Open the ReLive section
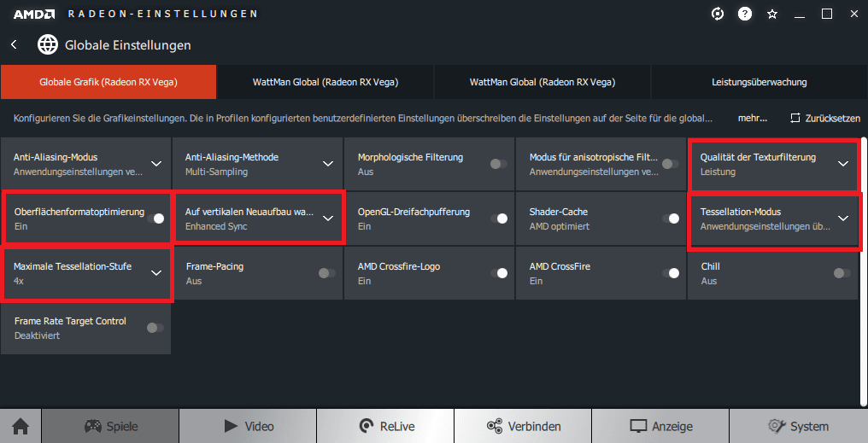Viewport: 868px width, 443px height. click(385, 427)
